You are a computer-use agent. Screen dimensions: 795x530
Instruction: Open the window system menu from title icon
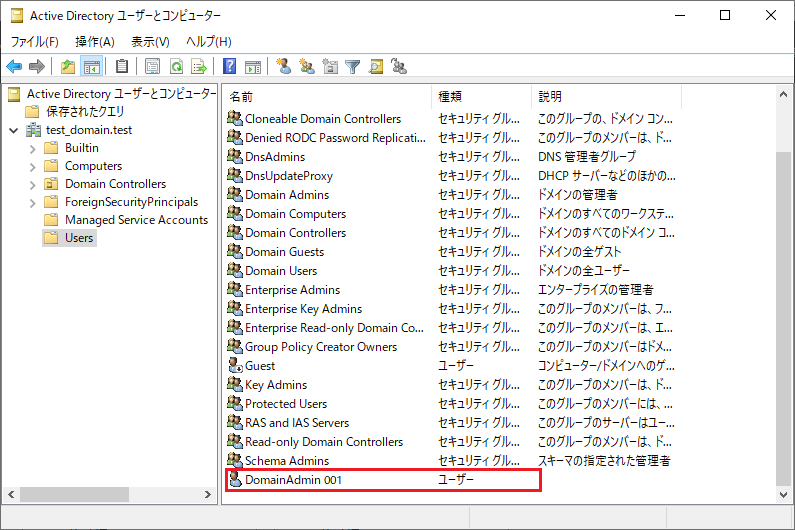click(17, 16)
